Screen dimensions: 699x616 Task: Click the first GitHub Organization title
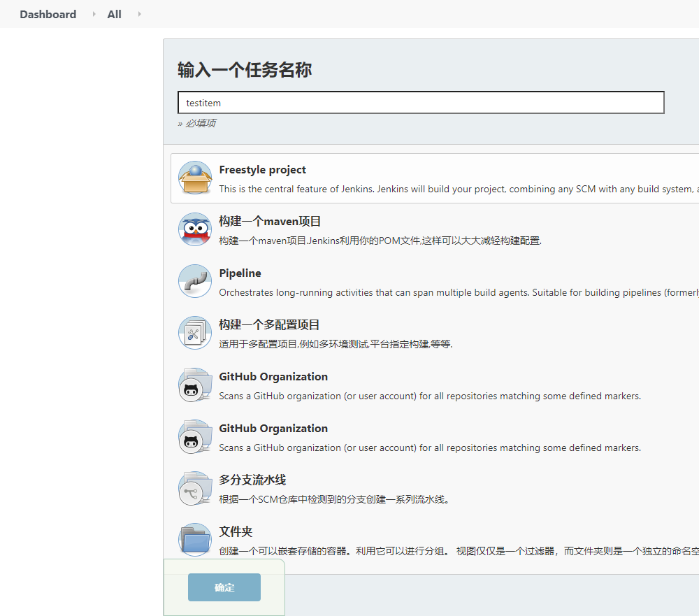[273, 377]
